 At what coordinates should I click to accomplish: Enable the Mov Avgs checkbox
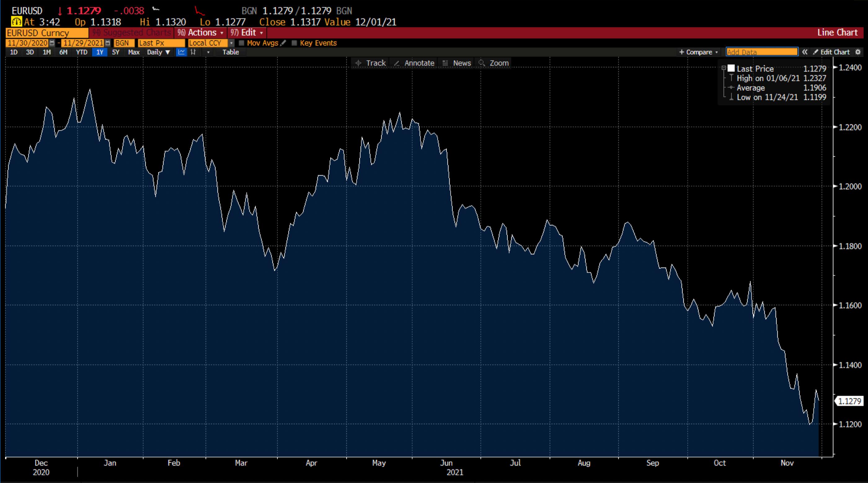pos(241,43)
